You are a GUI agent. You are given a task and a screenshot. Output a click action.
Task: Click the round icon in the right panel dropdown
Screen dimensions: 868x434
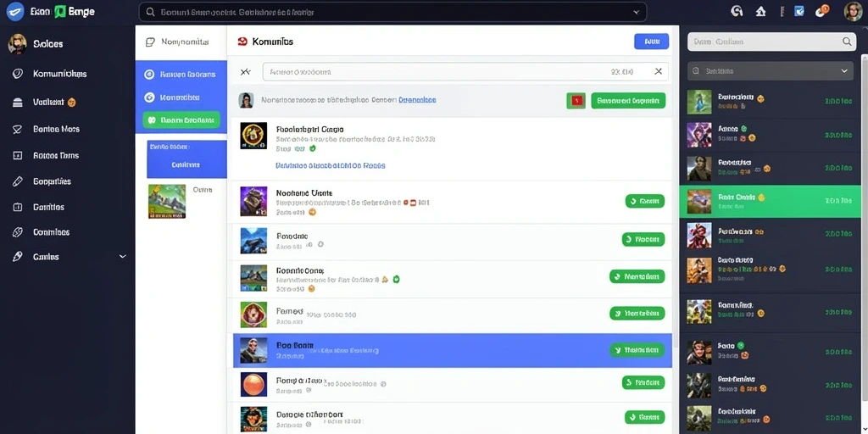pos(696,71)
